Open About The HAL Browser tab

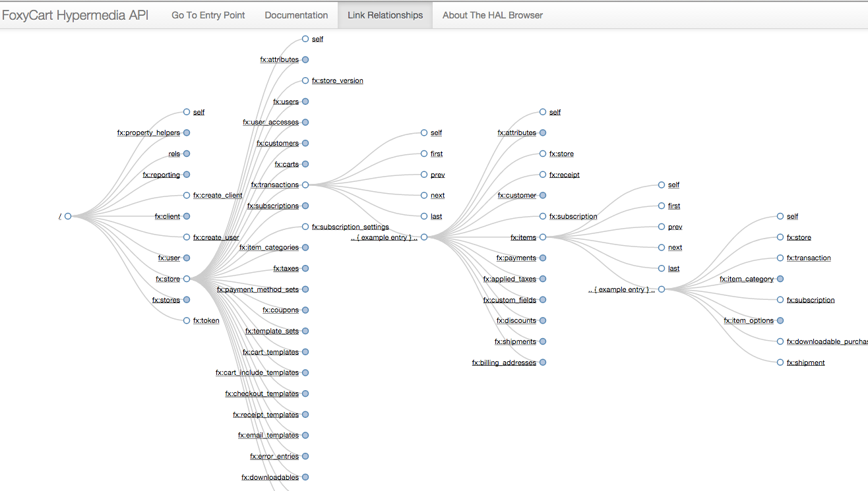[493, 15]
